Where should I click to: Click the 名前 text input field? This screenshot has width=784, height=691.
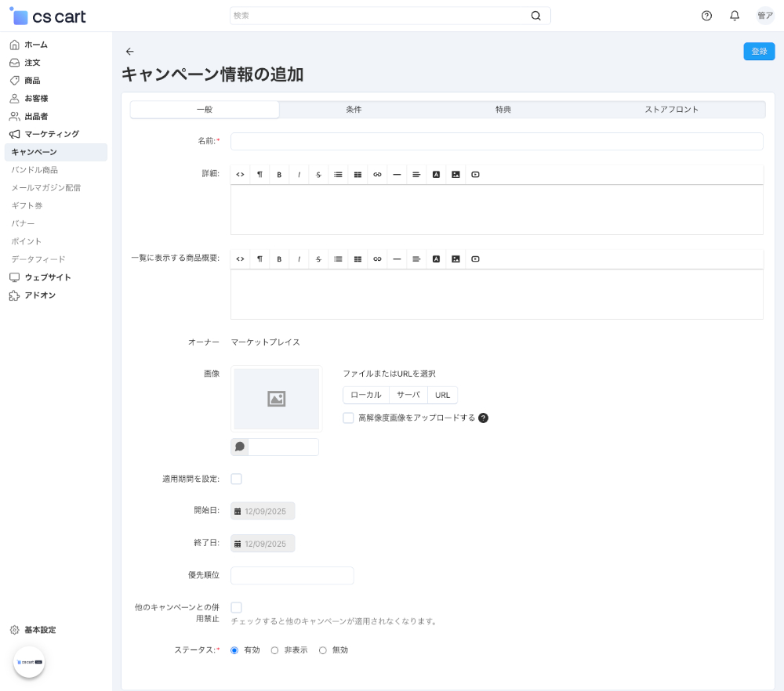click(496, 141)
